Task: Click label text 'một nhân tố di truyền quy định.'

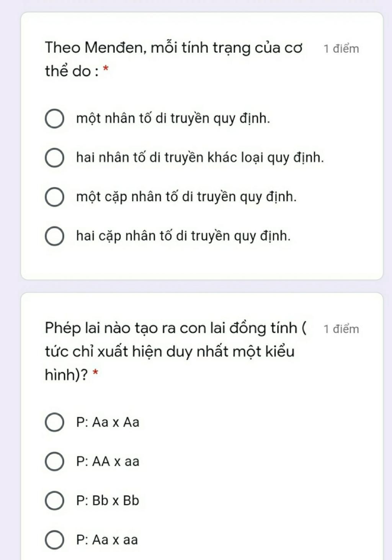Action: click(x=173, y=118)
